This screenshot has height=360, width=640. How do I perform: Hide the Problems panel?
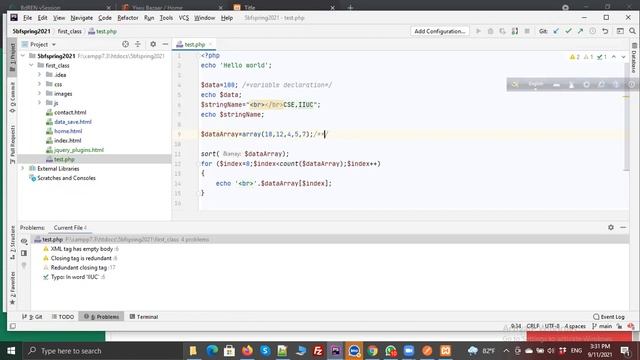[623, 227]
